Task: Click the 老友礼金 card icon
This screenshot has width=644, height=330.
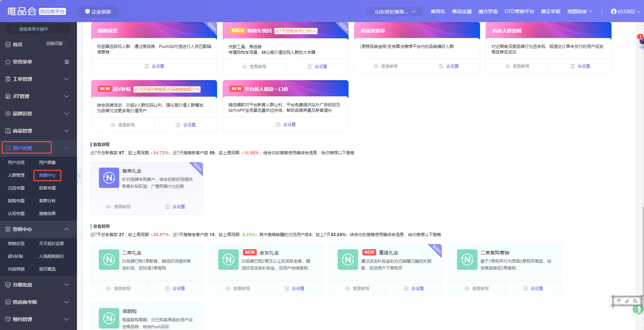Action: [228, 260]
